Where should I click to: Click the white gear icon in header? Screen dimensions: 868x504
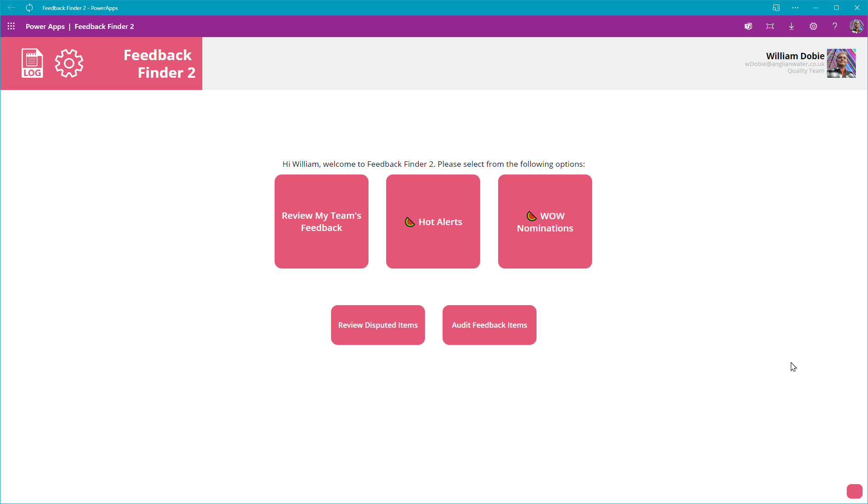point(69,63)
